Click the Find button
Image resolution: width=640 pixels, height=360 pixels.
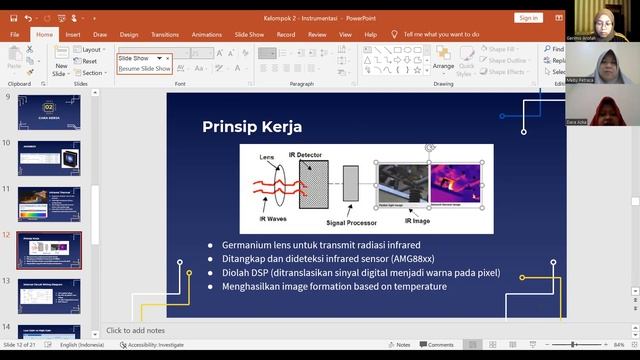(554, 49)
